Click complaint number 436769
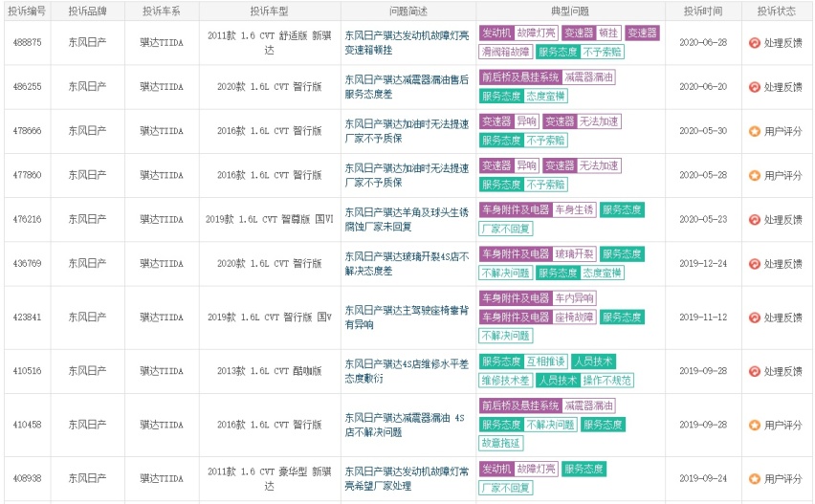 click(x=27, y=263)
